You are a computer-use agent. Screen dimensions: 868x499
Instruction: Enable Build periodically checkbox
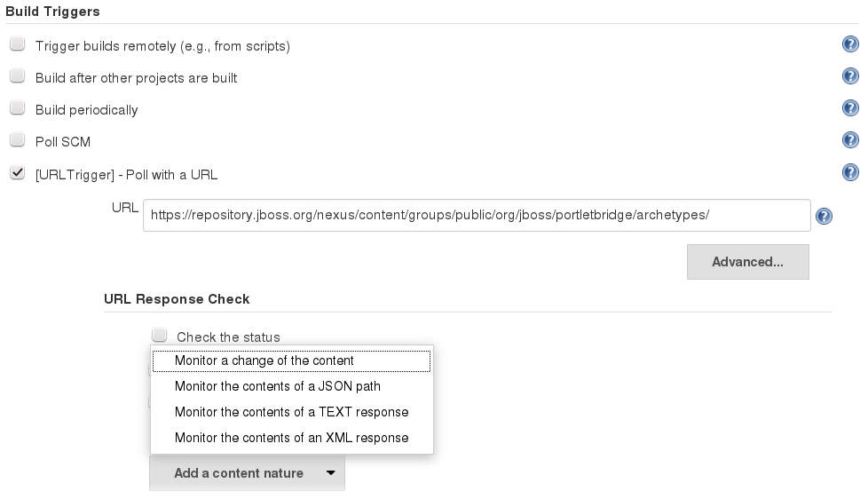pyautogui.click(x=17, y=108)
